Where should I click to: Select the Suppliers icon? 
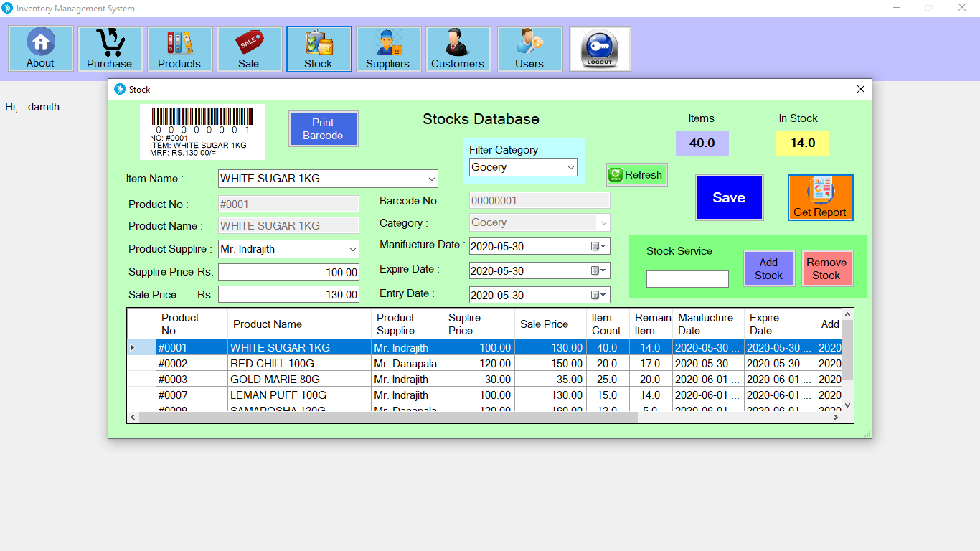point(388,48)
